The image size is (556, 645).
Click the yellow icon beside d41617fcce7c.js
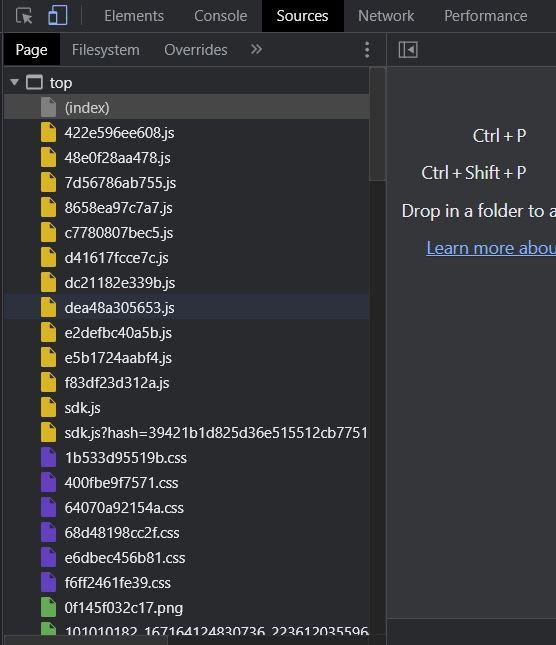coord(48,258)
